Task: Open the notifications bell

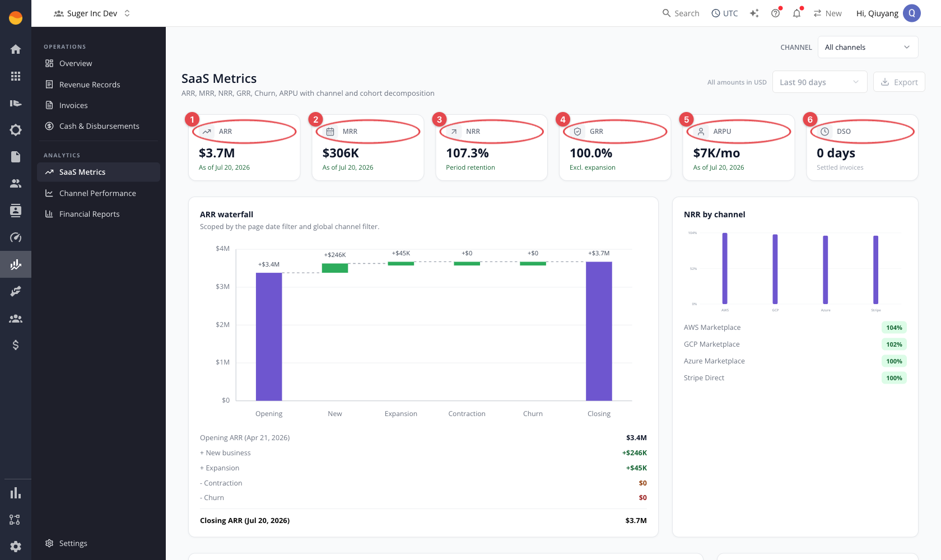Action: click(x=796, y=13)
